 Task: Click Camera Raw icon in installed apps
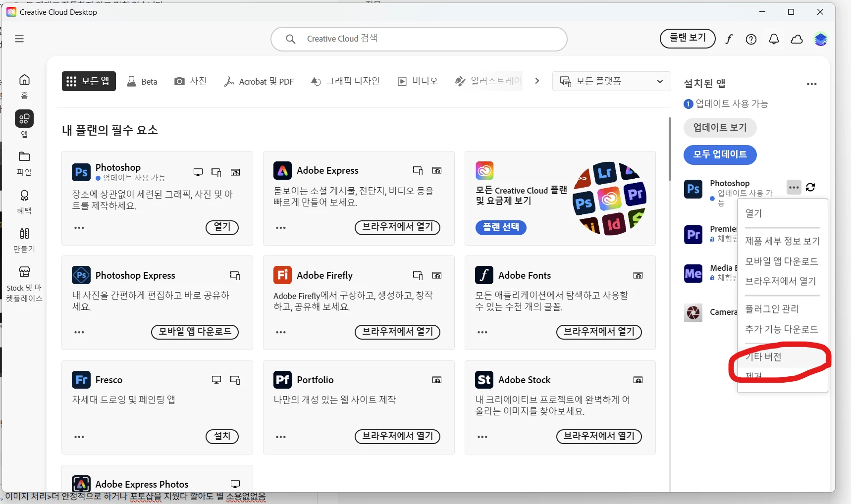click(693, 312)
